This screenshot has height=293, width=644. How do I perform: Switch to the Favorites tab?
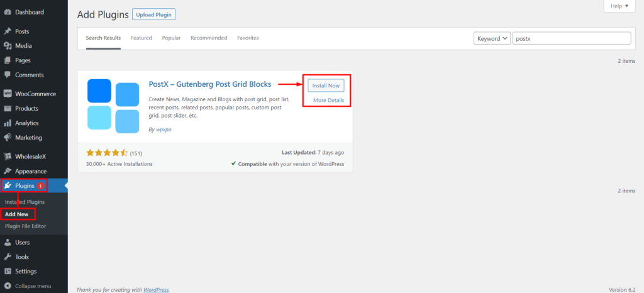pos(248,38)
